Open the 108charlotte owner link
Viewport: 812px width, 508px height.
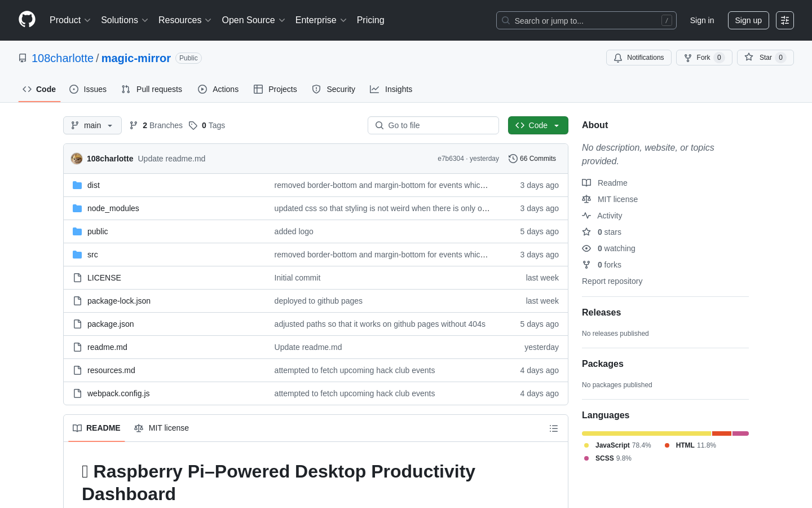click(x=63, y=58)
